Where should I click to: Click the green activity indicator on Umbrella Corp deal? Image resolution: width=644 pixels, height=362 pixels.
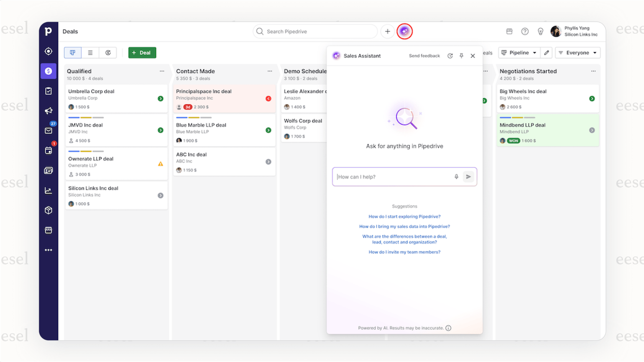coord(160,98)
